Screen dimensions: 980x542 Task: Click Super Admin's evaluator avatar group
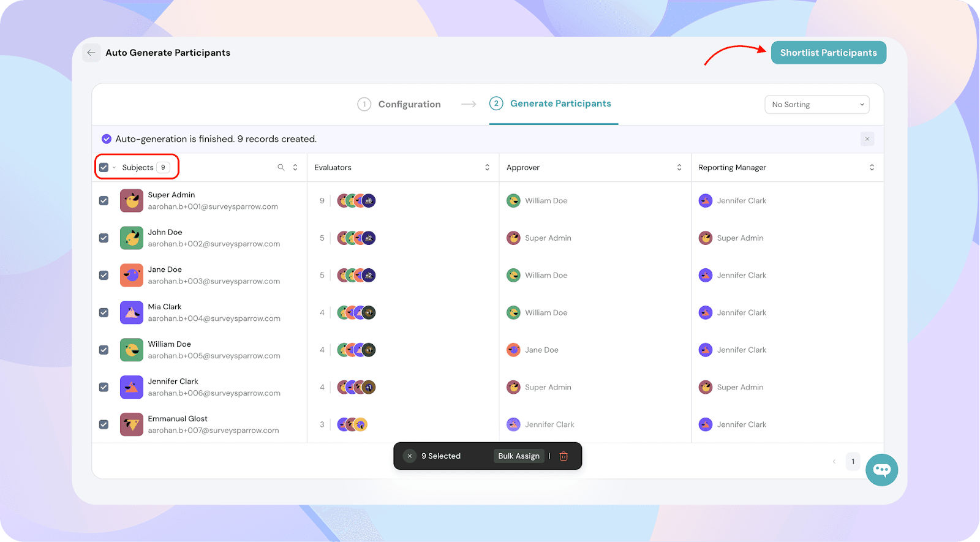click(x=356, y=201)
